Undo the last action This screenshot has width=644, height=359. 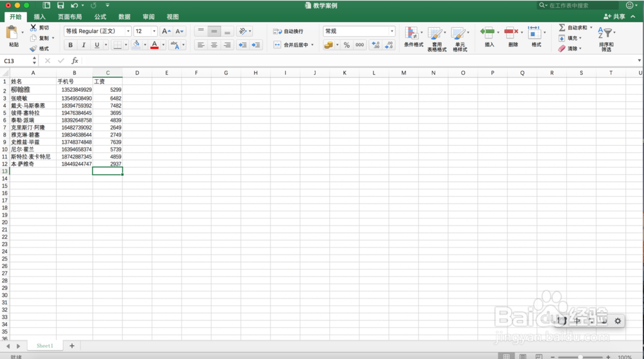(x=74, y=5)
